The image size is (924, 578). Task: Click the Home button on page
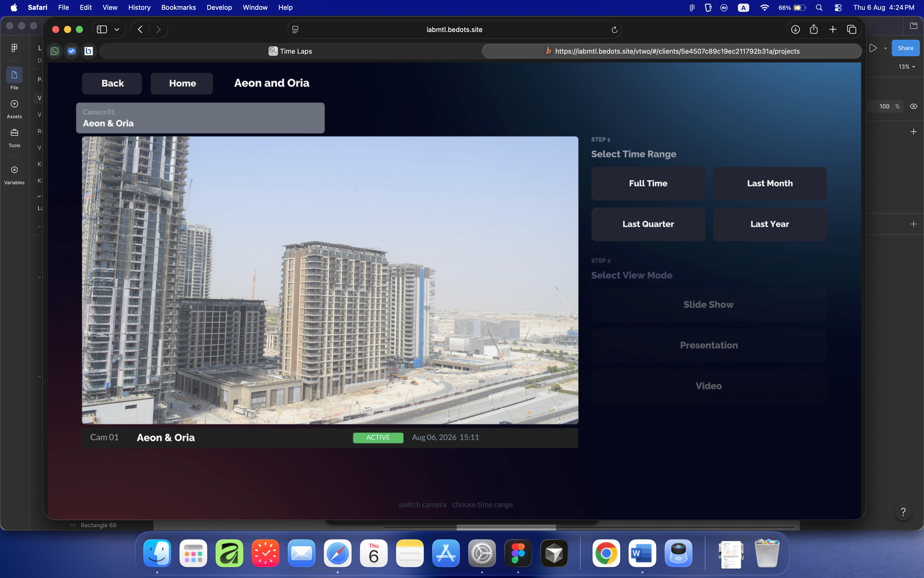182,83
